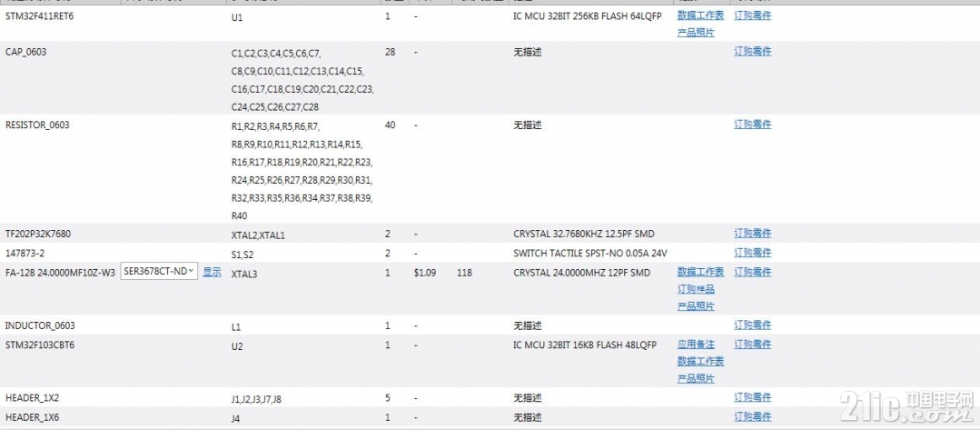The height and width of the screenshot is (430, 980).
Task: Click the R40 designator
Action: pos(240,216)
